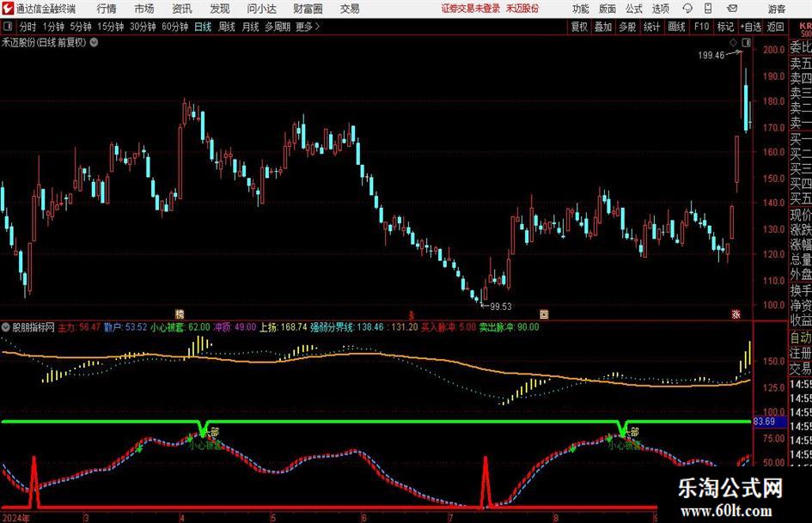Click the 多股 multi-stock button
This screenshot has width=812, height=523.
[x=627, y=27]
